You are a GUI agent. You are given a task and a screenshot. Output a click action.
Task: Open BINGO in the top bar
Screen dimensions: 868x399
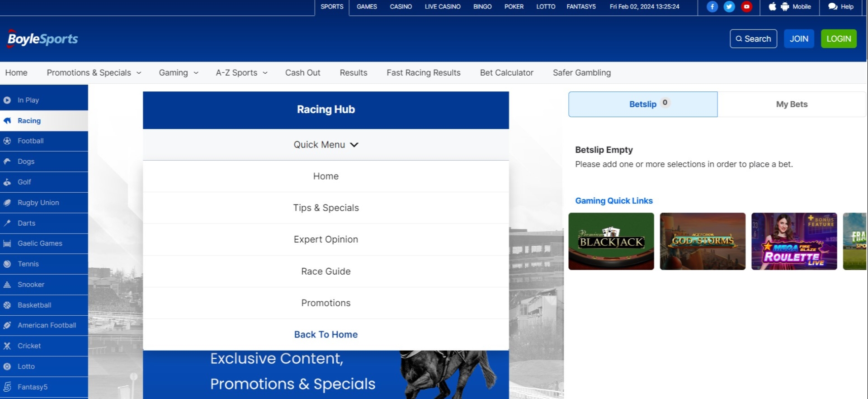point(482,7)
